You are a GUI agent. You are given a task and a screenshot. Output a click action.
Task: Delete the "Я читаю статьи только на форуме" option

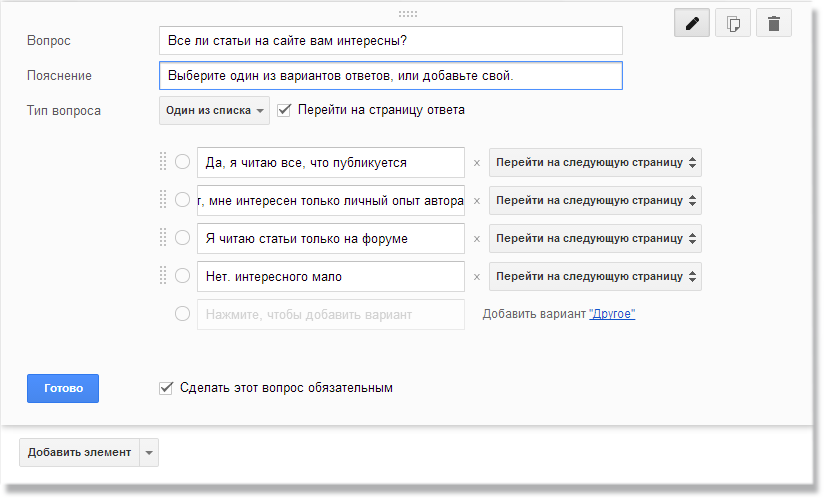point(477,238)
